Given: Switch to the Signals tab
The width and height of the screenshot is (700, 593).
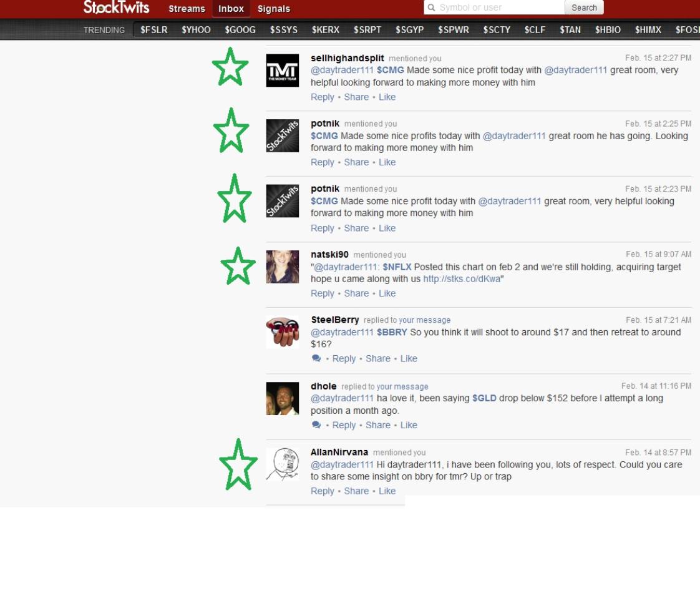Looking at the screenshot, I should tap(273, 9).
